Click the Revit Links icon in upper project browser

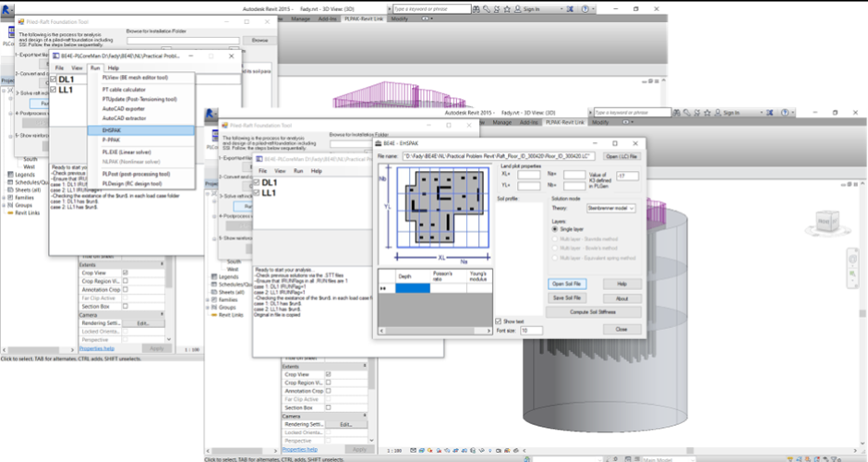coord(10,213)
